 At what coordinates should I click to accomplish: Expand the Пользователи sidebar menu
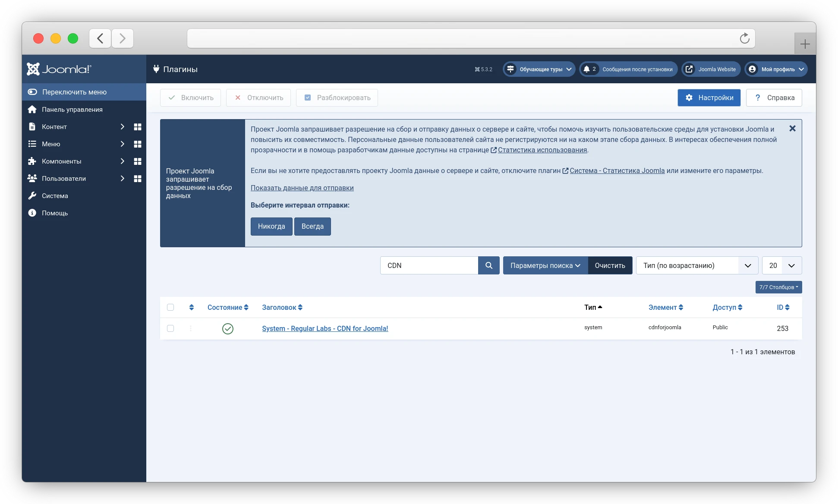click(64, 178)
